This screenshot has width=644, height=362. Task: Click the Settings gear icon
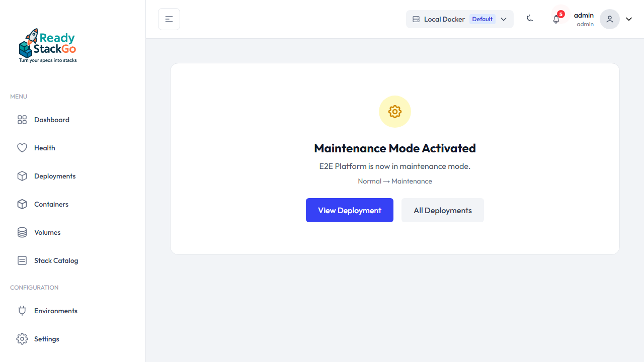pyautogui.click(x=22, y=339)
